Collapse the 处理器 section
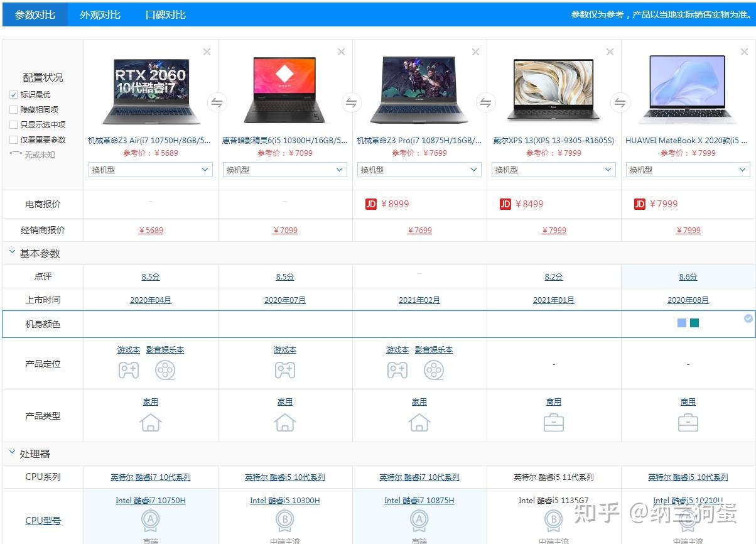This screenshot has height=544, width=756. pyautogui.click(x=12, y=453)
